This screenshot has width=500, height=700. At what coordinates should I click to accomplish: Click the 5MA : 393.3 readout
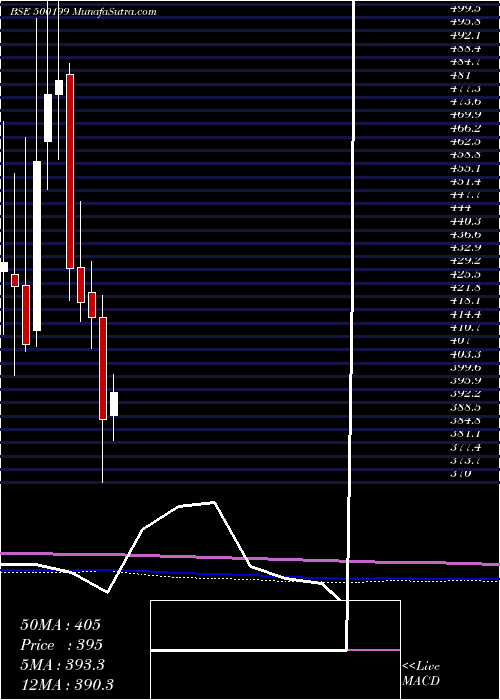click(x=62, y=665)
